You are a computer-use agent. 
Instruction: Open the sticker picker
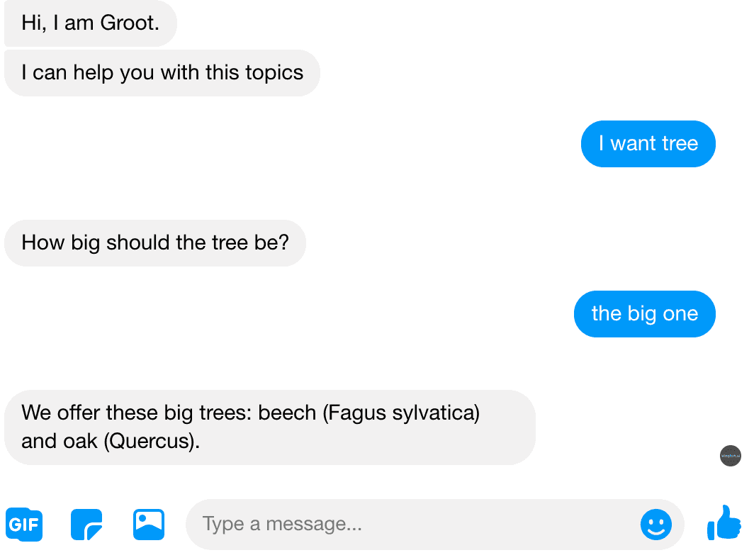coord(86,525)
